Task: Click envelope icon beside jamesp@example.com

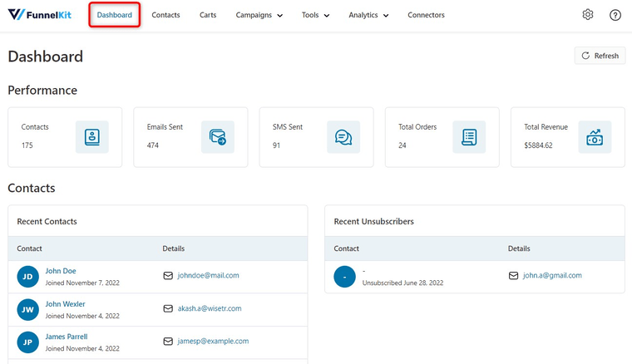Action: click(168, 341)
